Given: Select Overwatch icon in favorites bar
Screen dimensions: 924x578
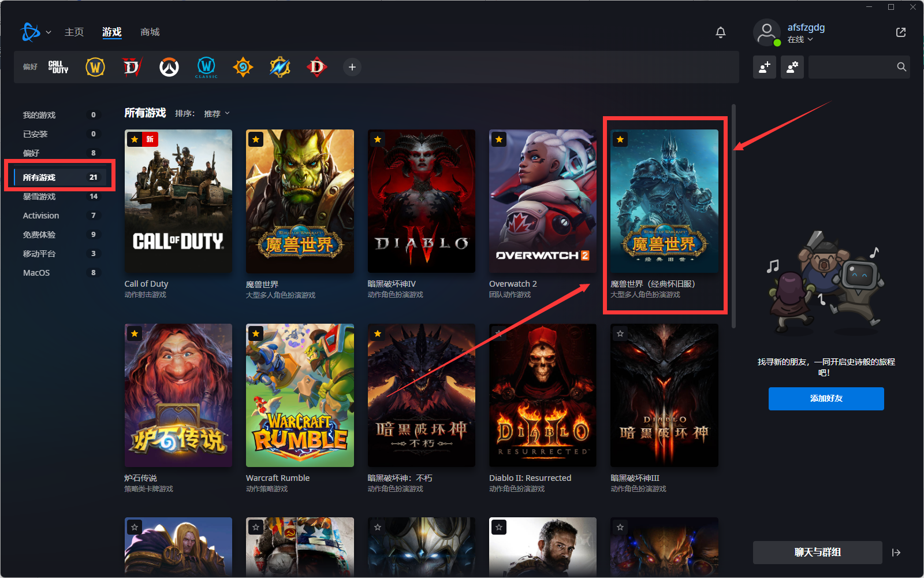Looking at the screenshot, I should click(169, 67).
